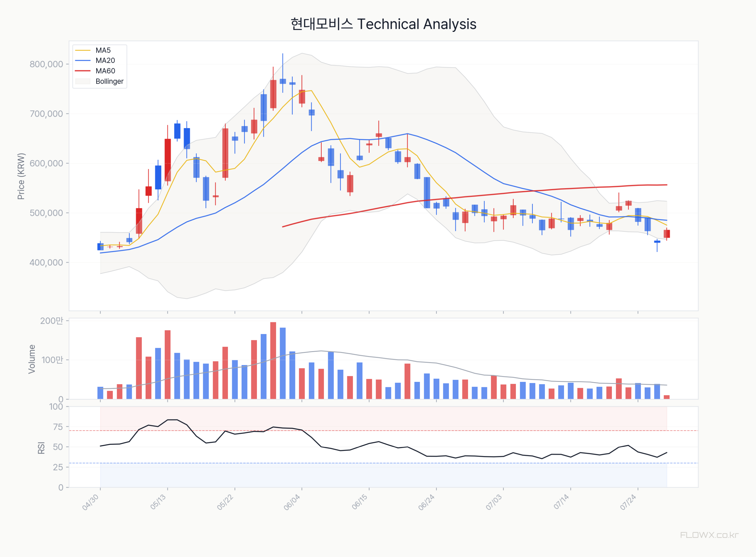Click the 200만 volume tick label
This screenshot has width=756, height=557.
pyautogui.click(x=52, y=321)
